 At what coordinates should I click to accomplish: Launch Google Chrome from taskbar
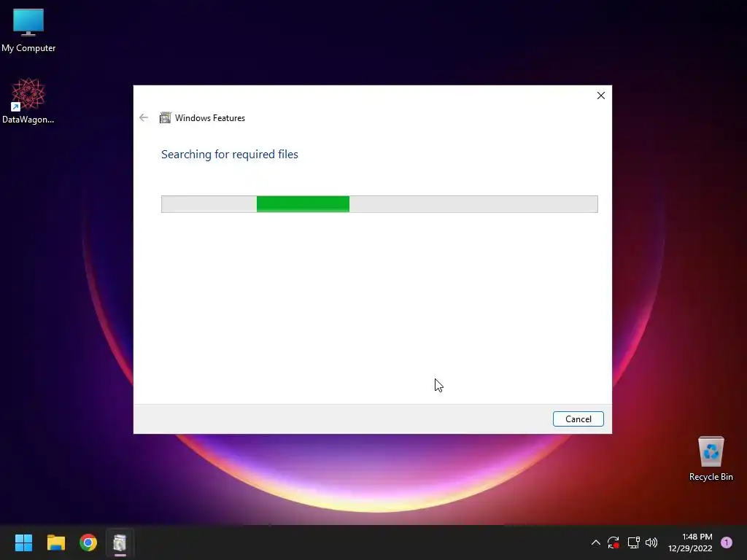[88, 542]
